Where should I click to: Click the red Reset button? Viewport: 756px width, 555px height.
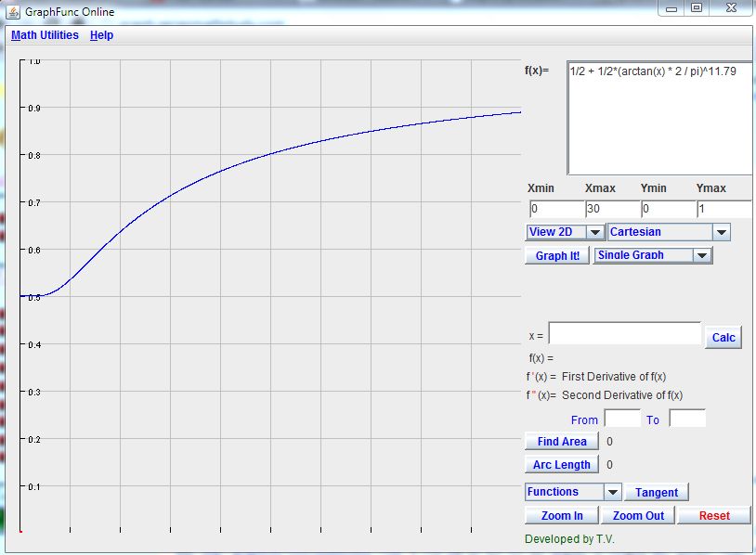pyautogui.click(x=714, y=515)
